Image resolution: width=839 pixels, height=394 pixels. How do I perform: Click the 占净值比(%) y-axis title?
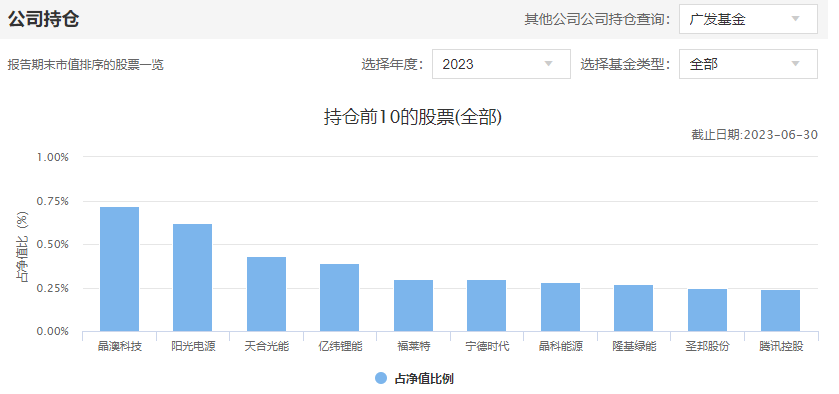click(22, 246)
